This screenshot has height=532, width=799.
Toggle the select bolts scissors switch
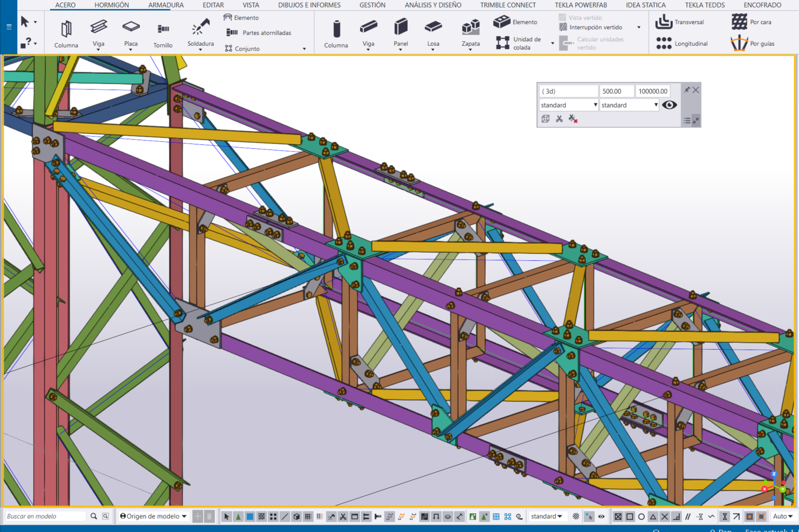pyautogui.click(x=343, y=516)
